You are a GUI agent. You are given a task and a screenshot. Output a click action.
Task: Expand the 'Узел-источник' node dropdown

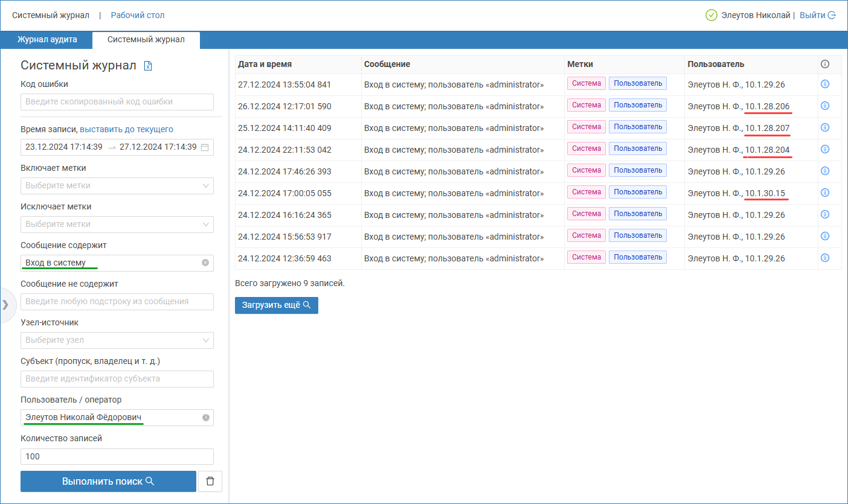pos(117,340)
